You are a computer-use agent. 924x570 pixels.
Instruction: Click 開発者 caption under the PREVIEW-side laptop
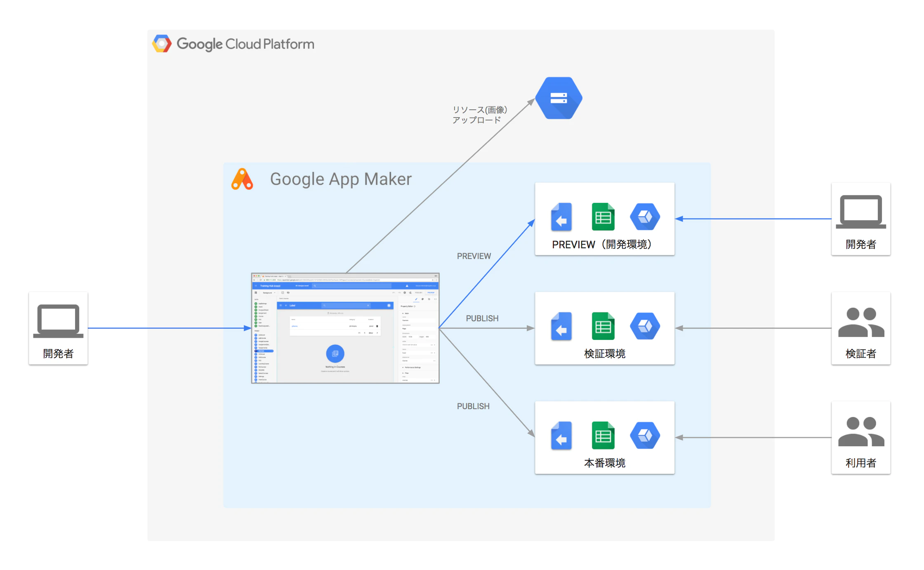coord(861,245)
